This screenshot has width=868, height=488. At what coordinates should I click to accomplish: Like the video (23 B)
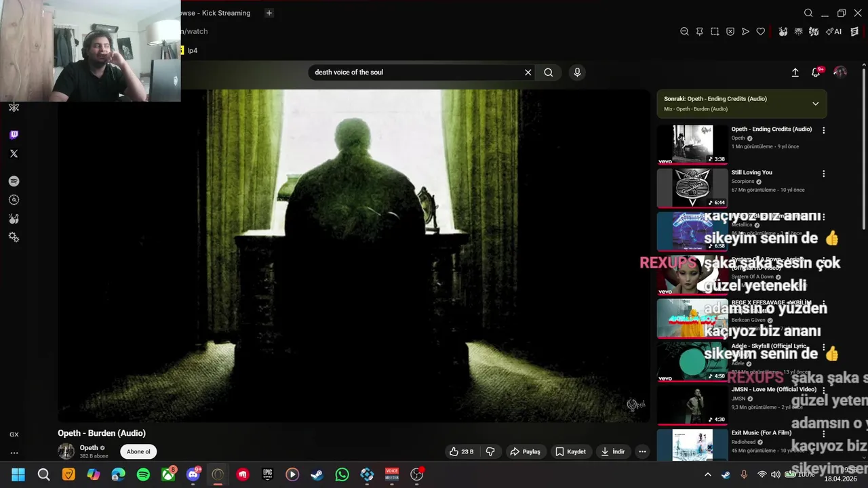[x=461, y=451]
